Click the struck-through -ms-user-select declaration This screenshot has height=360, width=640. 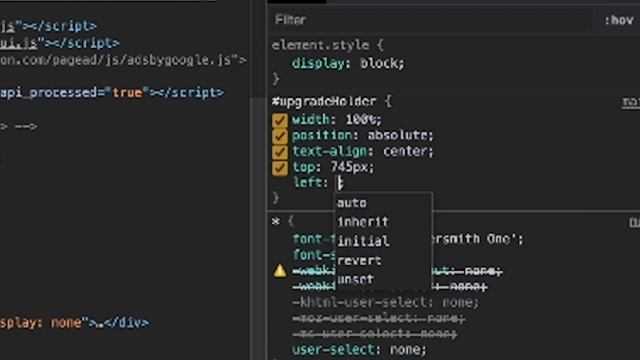click(374, 334)
